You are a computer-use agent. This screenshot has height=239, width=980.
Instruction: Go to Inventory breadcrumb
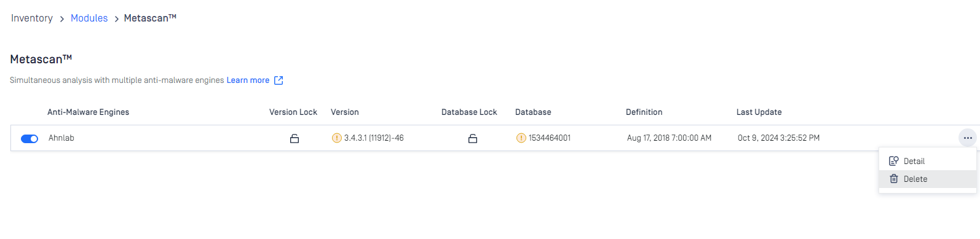click(32, 18)
